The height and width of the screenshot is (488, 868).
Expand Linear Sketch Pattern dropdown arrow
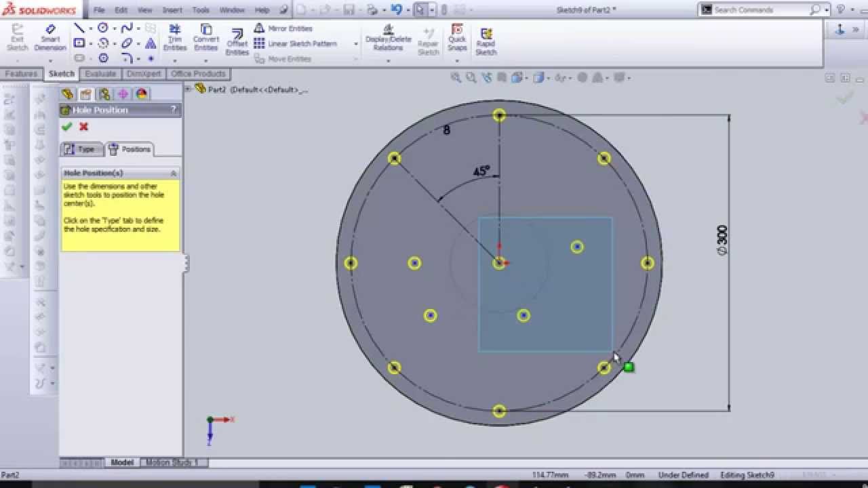tap(355, 44)
